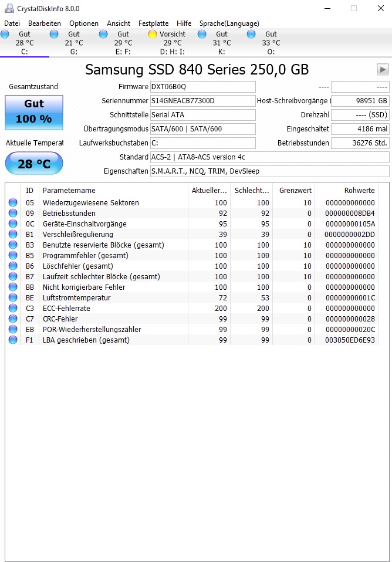Click the Aktueller... column header
392x562 pixels.
click(x=209, y=190)
